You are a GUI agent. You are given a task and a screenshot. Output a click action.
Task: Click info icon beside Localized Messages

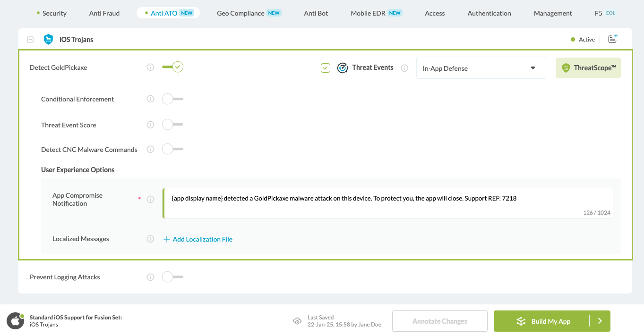150,239
